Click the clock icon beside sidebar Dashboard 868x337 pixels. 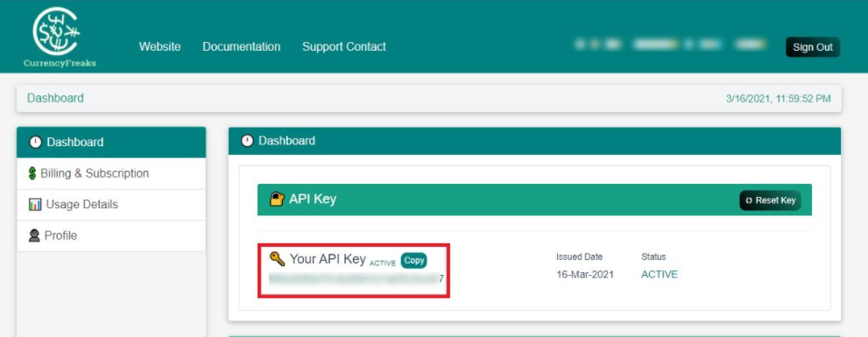click(35, 142)
